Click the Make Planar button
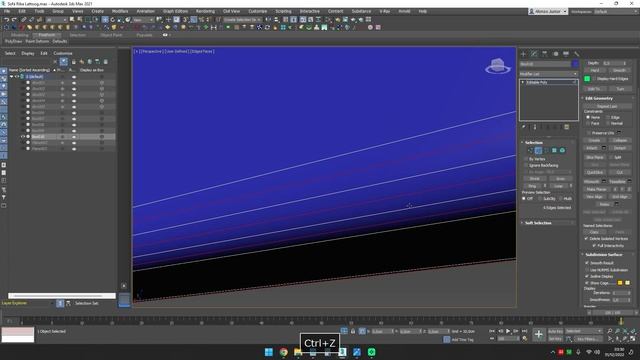This screenshot has width=640, height=360. point(597,190)
